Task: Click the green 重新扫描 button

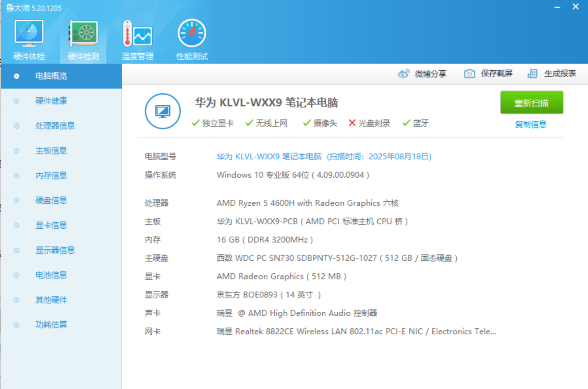Action: (x=532, y=103)
